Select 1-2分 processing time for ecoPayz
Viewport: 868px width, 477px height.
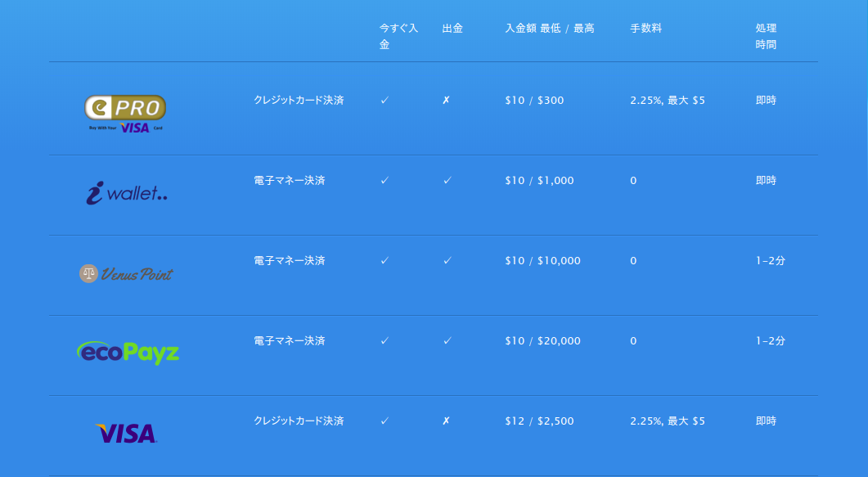coord(771,341)
